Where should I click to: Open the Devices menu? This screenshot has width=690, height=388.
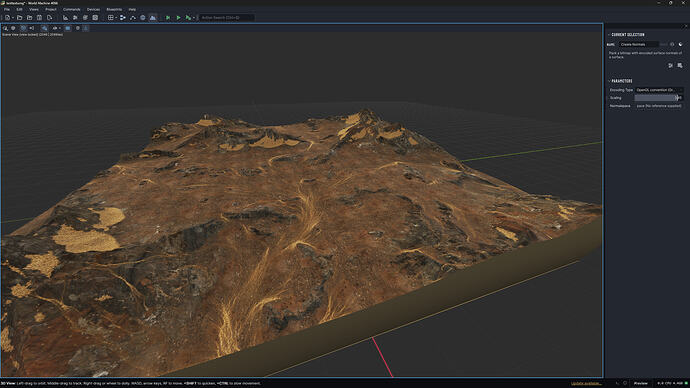tap(93, 9)
